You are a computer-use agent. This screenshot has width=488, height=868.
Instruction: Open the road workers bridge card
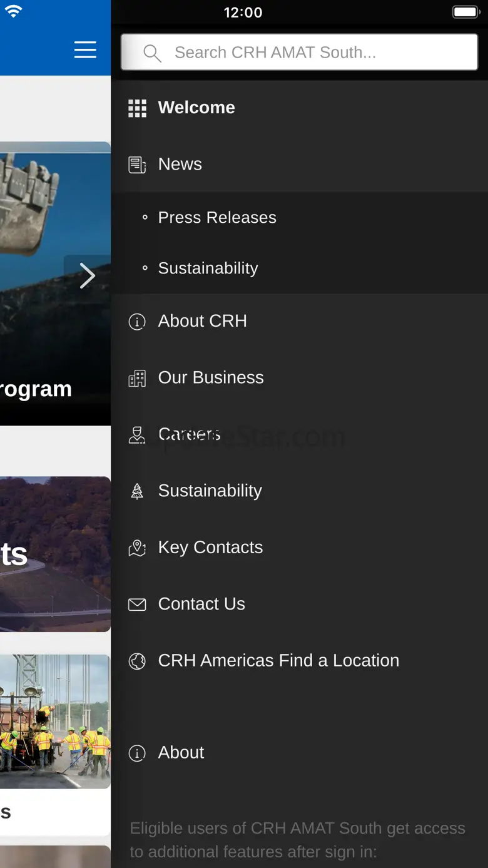55,722
